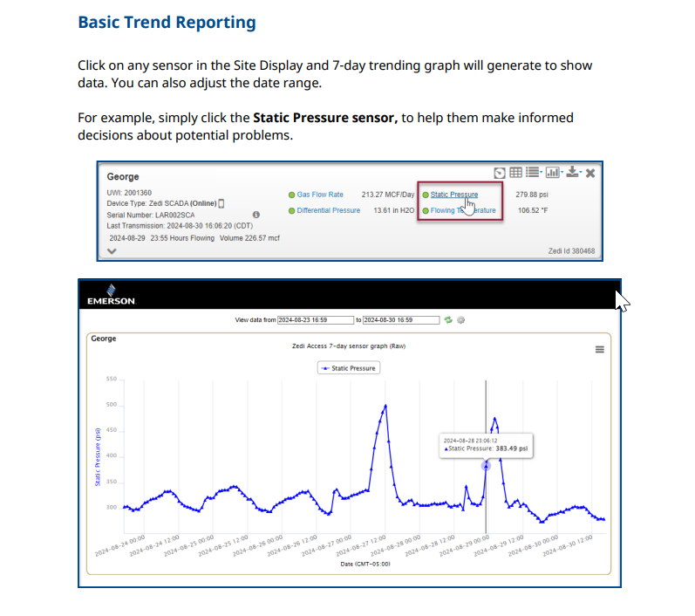695x616 pixels.
Task: Click the 279.88 psi value
Action: pos(531,195)
